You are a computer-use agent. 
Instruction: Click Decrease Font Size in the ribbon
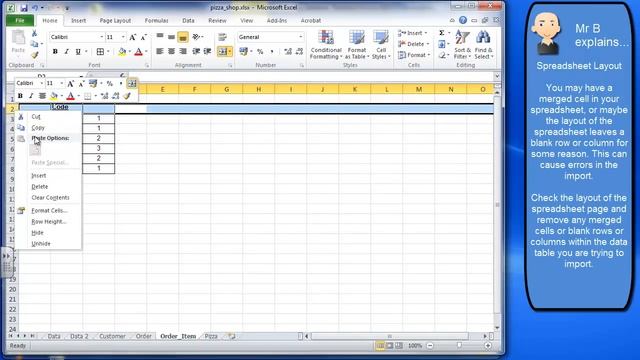tap(143, 37)
